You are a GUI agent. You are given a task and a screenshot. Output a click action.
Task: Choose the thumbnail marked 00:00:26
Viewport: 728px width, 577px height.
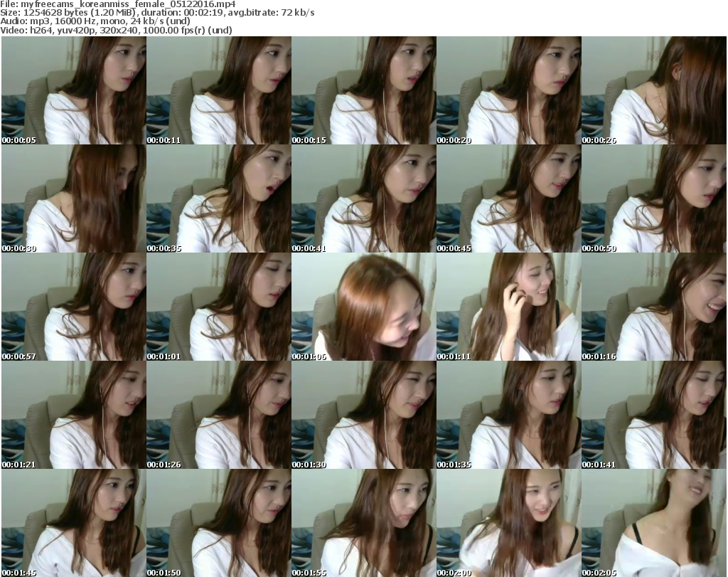654,90
